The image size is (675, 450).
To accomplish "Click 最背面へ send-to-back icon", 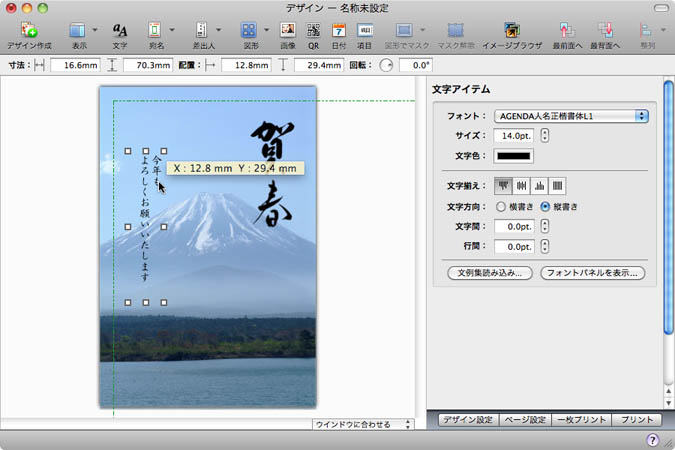I will 605,31.
